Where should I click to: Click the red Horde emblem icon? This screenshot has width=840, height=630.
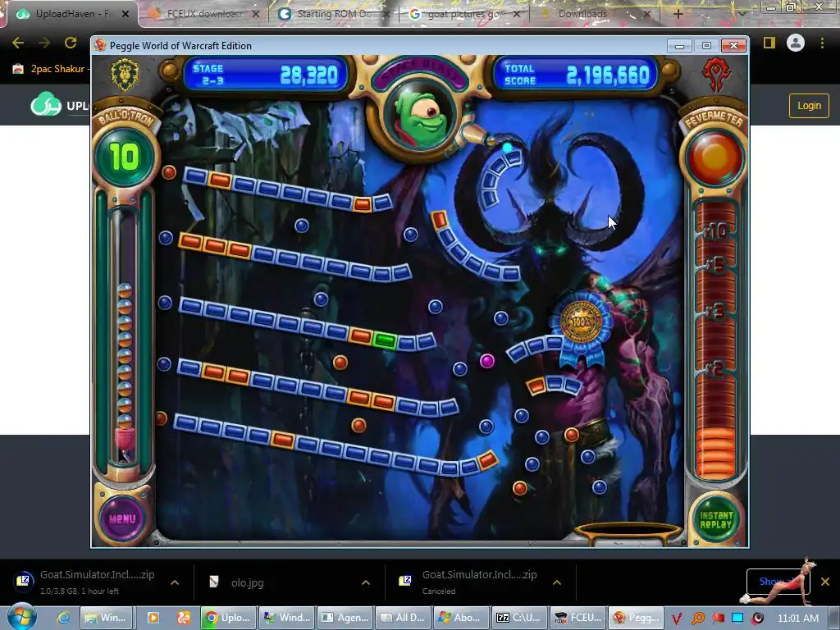point(717,75)
